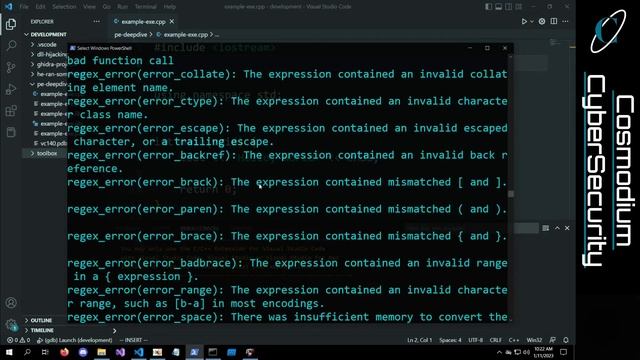Open the Edit menu
This screenshot has width=640, height=360.
[x=40, y=7]
